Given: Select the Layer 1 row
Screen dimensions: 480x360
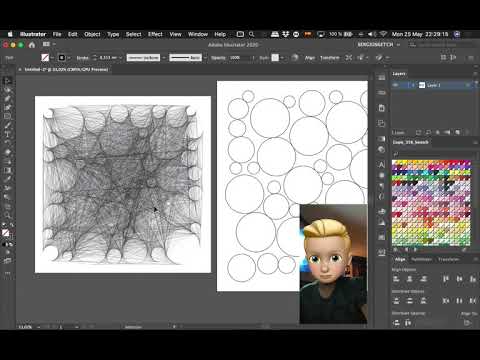Looking at the screenshot, I should (x=433, y=85).
